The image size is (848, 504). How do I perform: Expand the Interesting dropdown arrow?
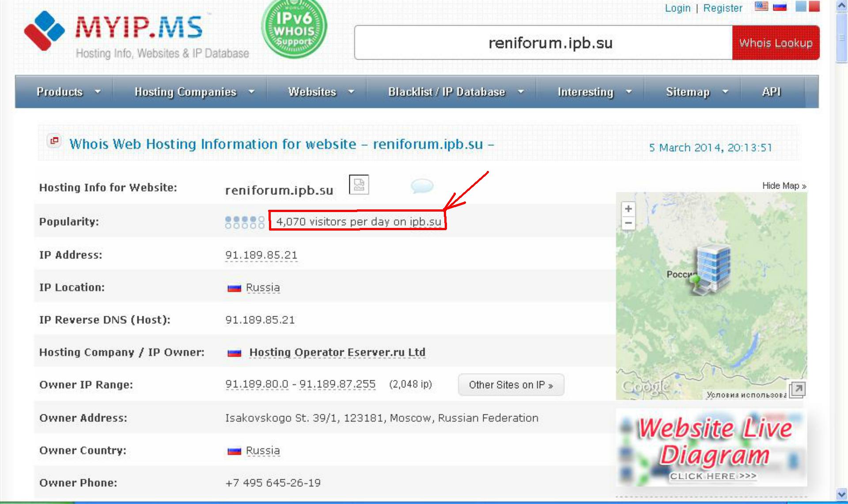pyautogui.click(x=628, y=91)
